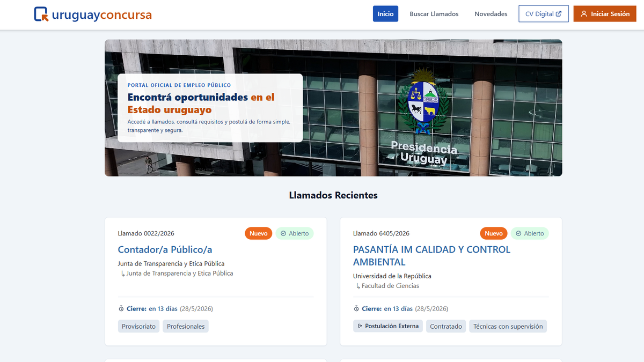
Task: Click the Llamado 0022/2026 label
Action: click(x=146, y=233)
